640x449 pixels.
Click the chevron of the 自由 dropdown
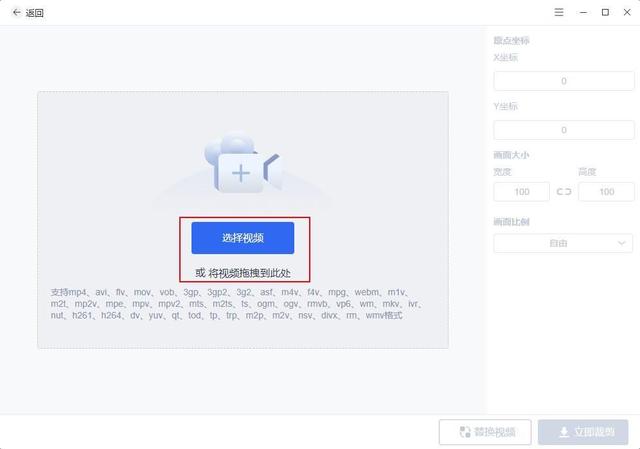tap(621, 243)
